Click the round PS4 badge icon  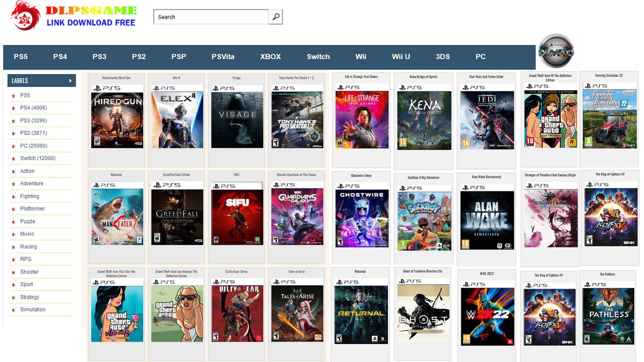(556, 51)
